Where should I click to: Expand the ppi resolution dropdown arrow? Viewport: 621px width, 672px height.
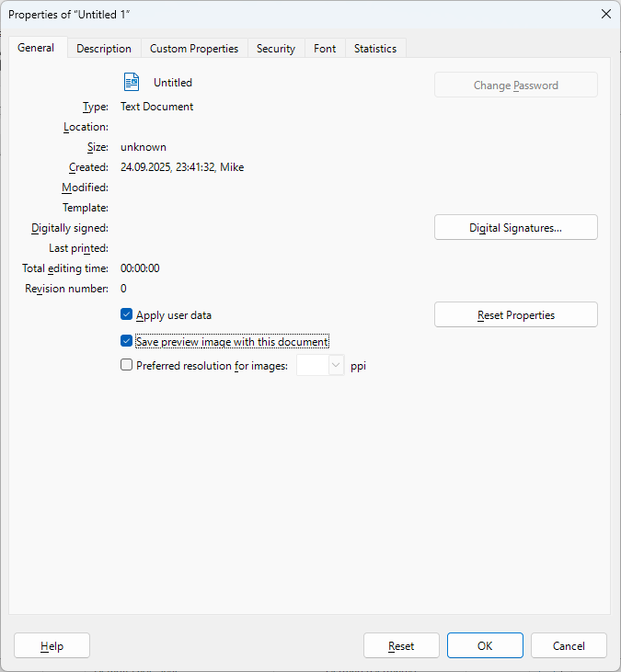point(335,365)
